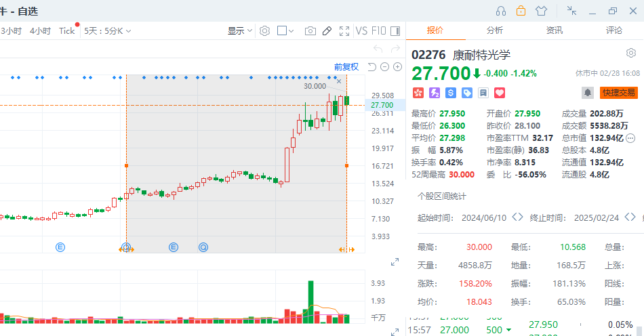Image resolution: width=644 pixels, height=336 pixels.
Task: Click the blue dollar sign badge
Action: (x=451, y=93)
